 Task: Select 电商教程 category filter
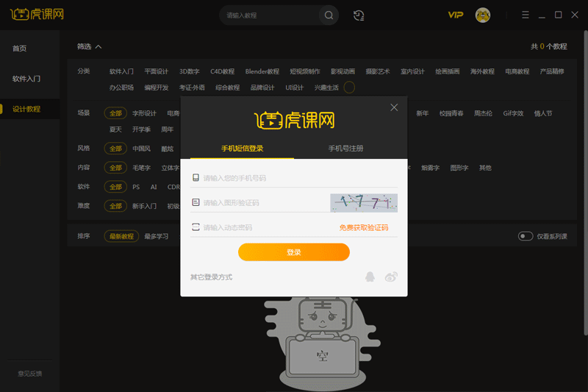pos(517,71)
